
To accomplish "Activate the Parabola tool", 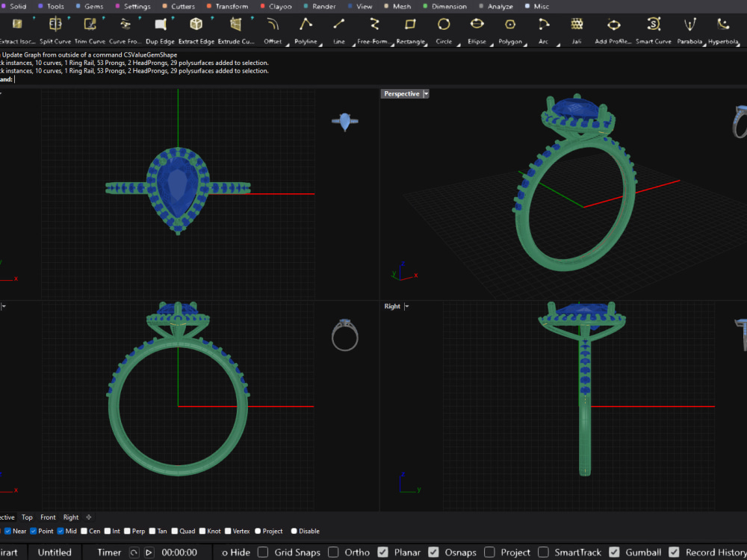I will pyautogui.click(x=689, y=30).
